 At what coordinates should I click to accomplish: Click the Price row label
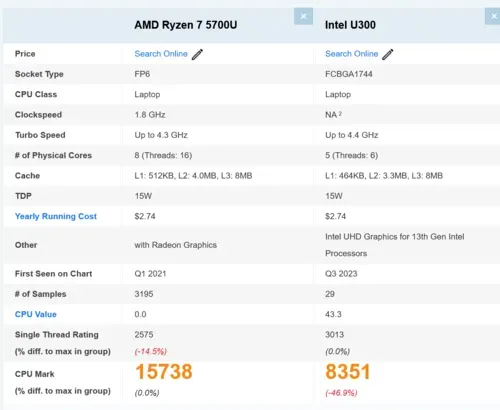coord(25,54)
